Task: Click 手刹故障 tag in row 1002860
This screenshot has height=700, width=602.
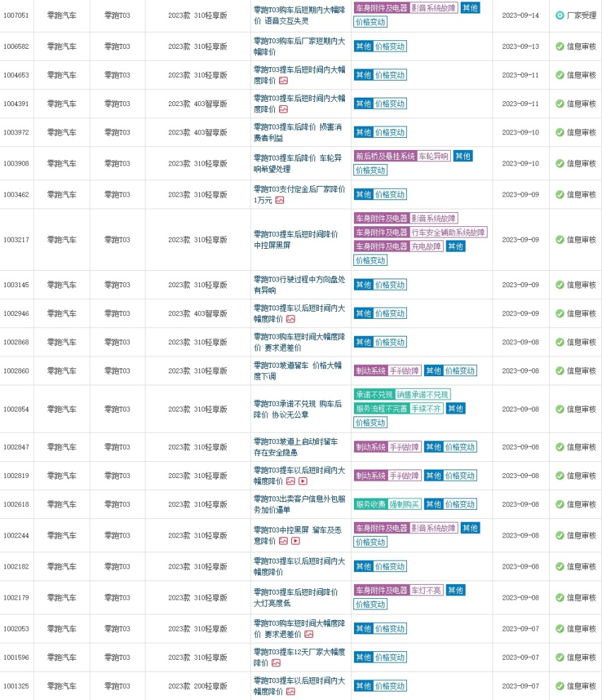Action: pyautogui.click(x=404, y=371)
